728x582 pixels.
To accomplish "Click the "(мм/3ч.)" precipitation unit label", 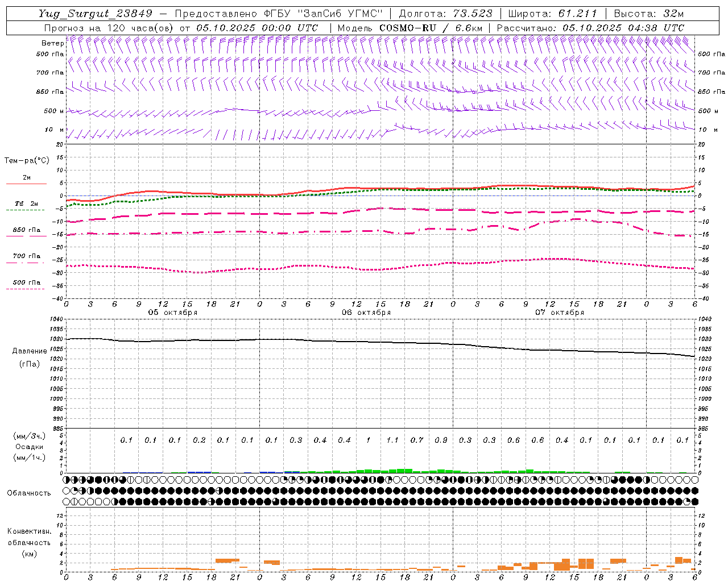I will 30,436.
